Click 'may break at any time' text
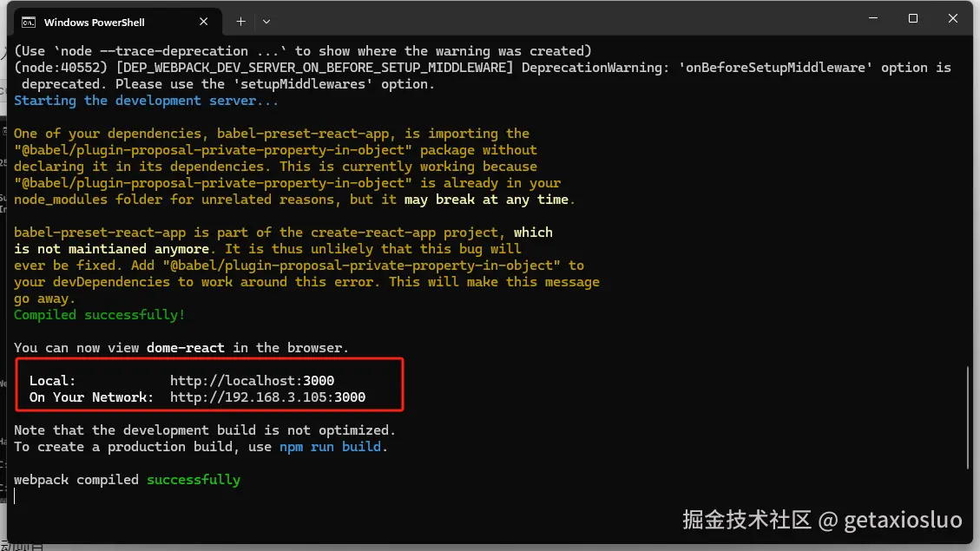 click(x=486, y=200)
